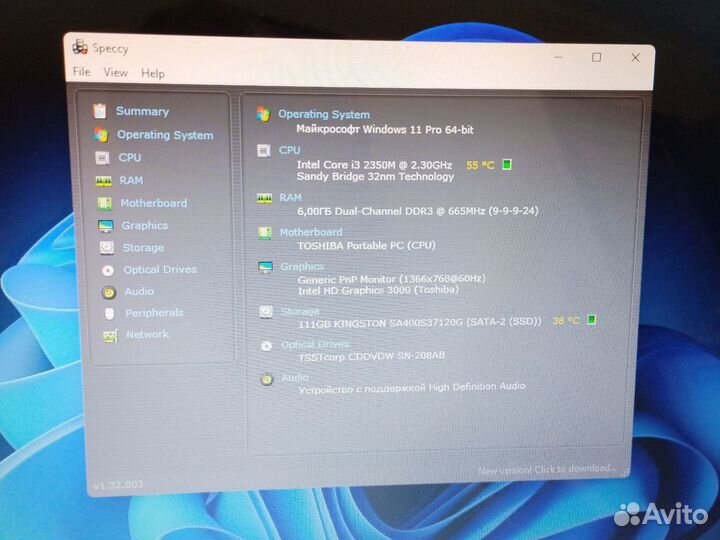Open Storage section in sidebar

[143, 248]
